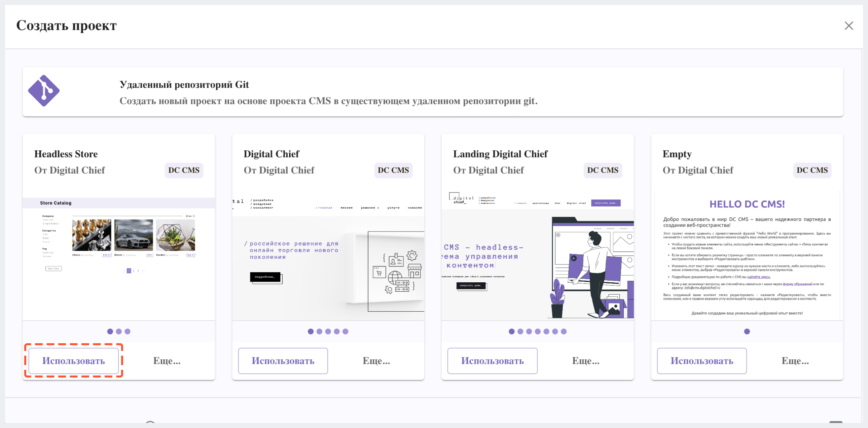868x428 pixels.
Task: Click the Git repository diamond icon
Action: coord(44,91)
